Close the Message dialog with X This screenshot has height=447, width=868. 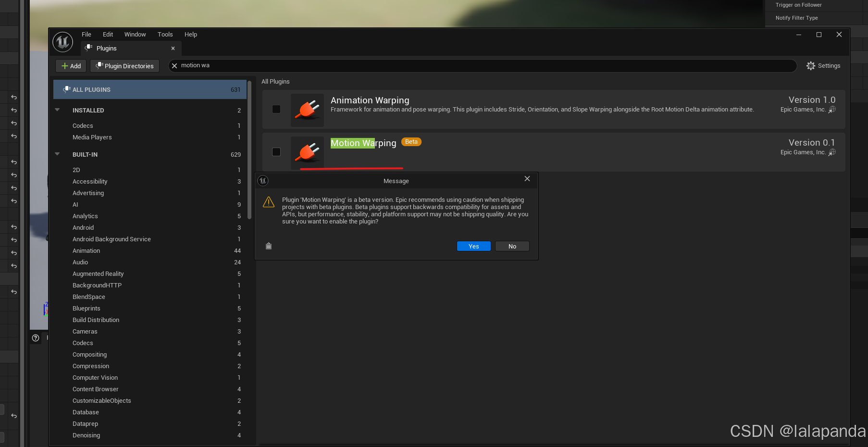[x=527, y=179]
